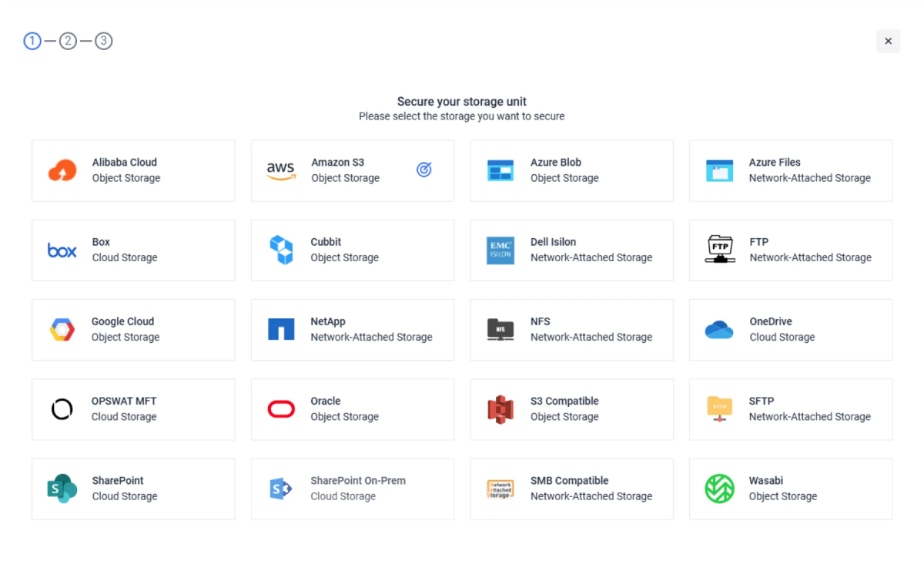Select the Wasabi label text

point(766,480)
